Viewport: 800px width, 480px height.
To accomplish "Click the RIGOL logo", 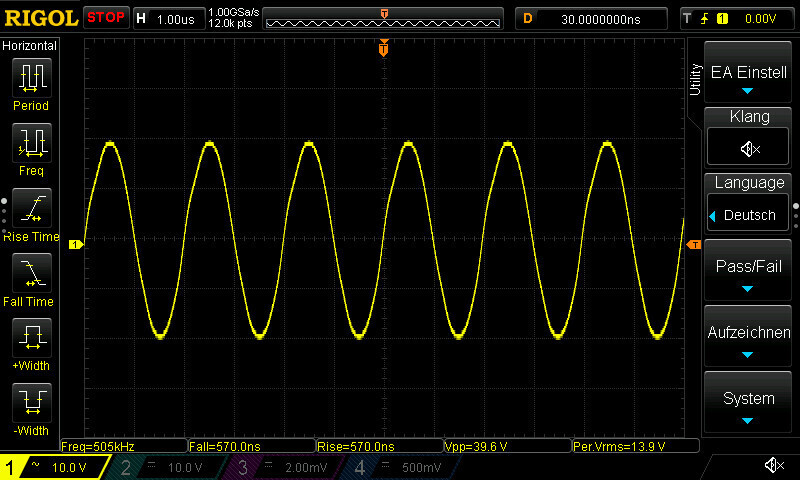I will 41,19.
